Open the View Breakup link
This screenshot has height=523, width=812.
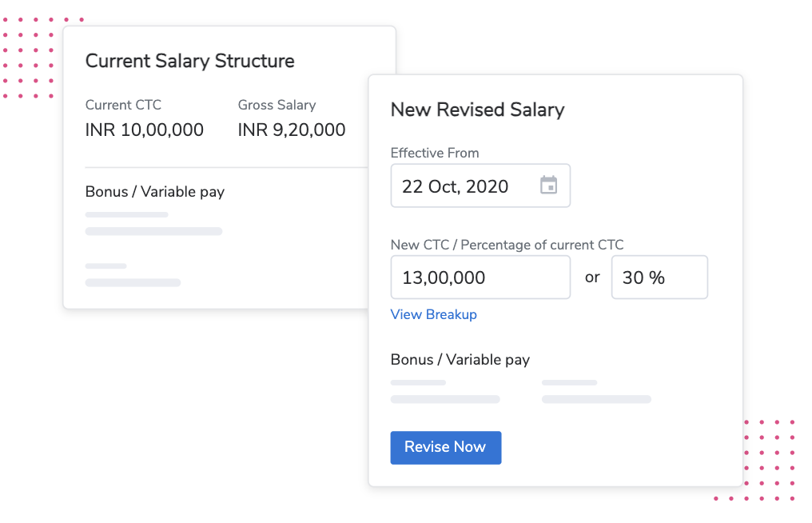tap(433, 314)
